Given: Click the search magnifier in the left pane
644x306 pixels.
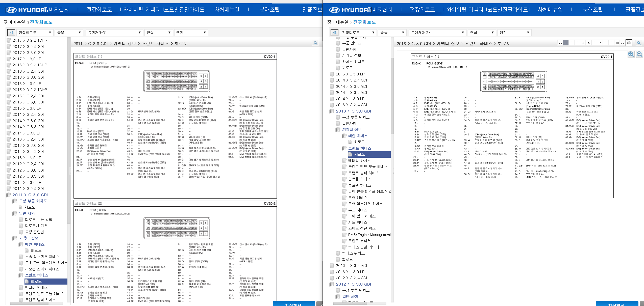Looking at the screenshot, I should pos(315,43).
